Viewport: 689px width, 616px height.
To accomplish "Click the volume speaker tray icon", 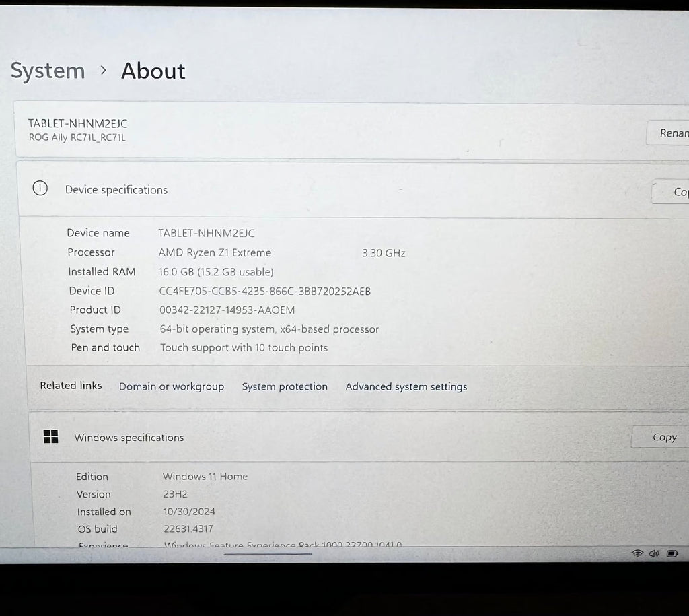I will (654, 553).
